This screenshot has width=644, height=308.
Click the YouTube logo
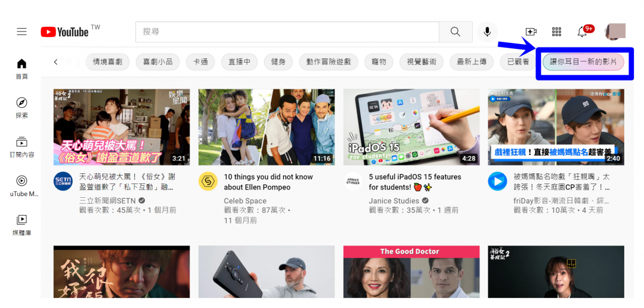(x=64, y=32)
